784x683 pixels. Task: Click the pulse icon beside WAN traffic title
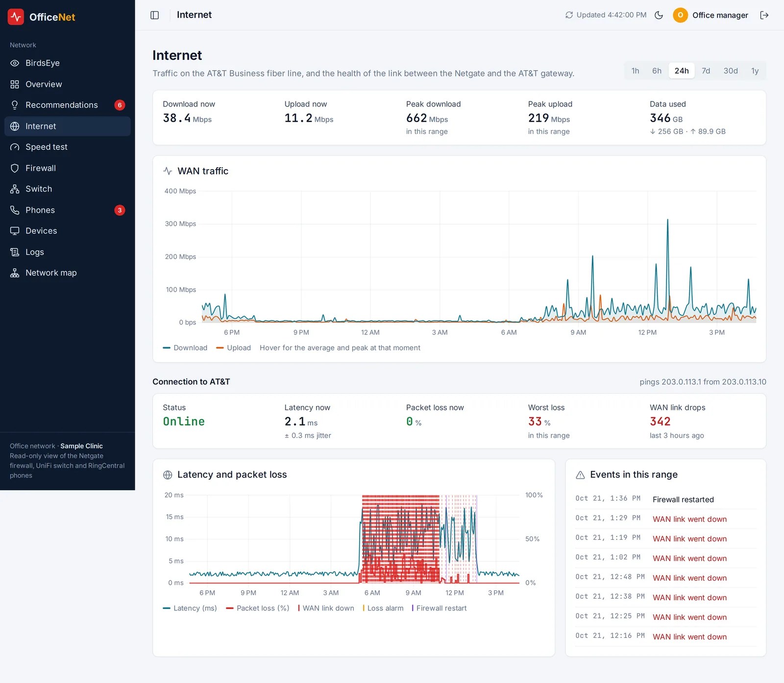168,171
